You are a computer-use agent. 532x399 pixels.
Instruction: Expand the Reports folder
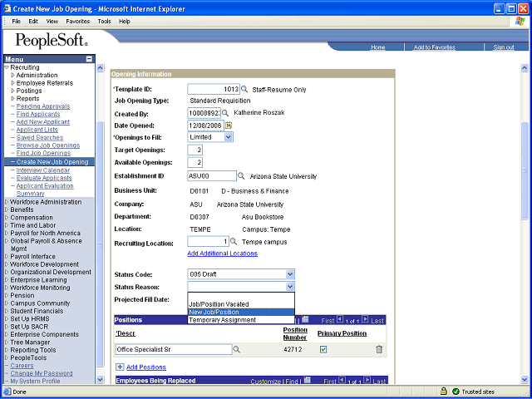pyautogui.click(x=13, y=98)
